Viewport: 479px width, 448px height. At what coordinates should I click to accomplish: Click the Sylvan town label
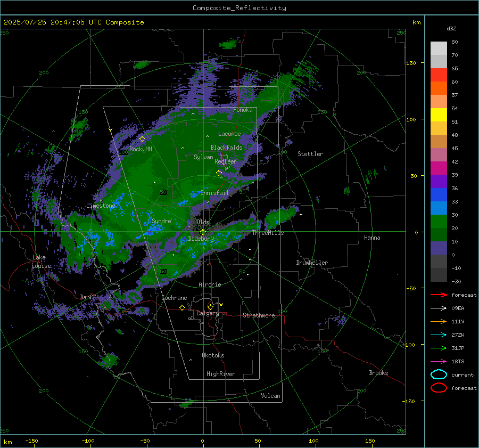pyautogui.click(x=203, y=157)
